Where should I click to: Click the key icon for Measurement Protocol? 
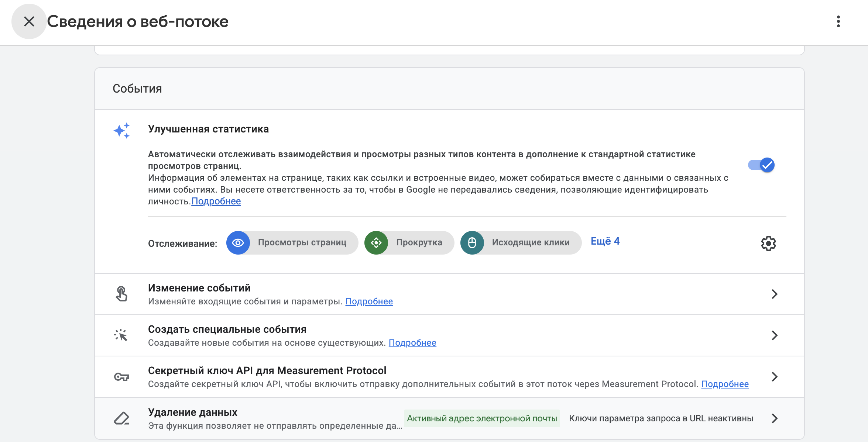[121, 377]
